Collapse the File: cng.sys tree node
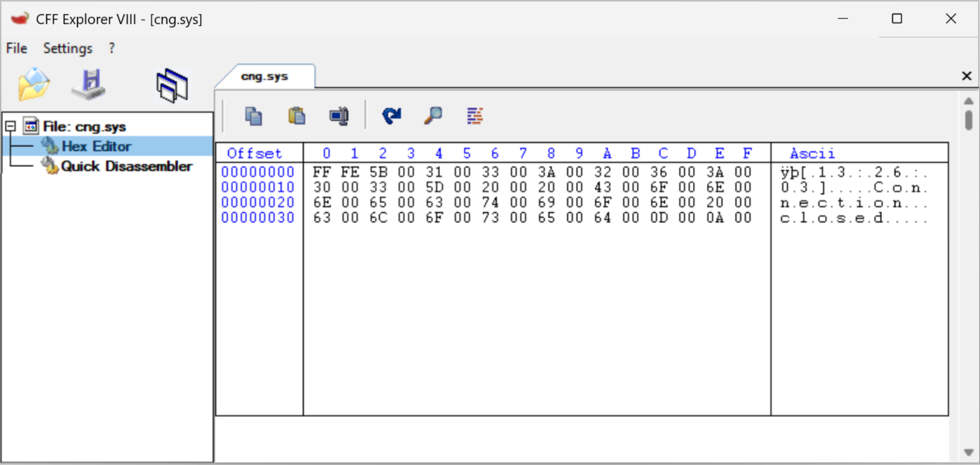This screenshot has height=465, width=980. coord(10,126)
